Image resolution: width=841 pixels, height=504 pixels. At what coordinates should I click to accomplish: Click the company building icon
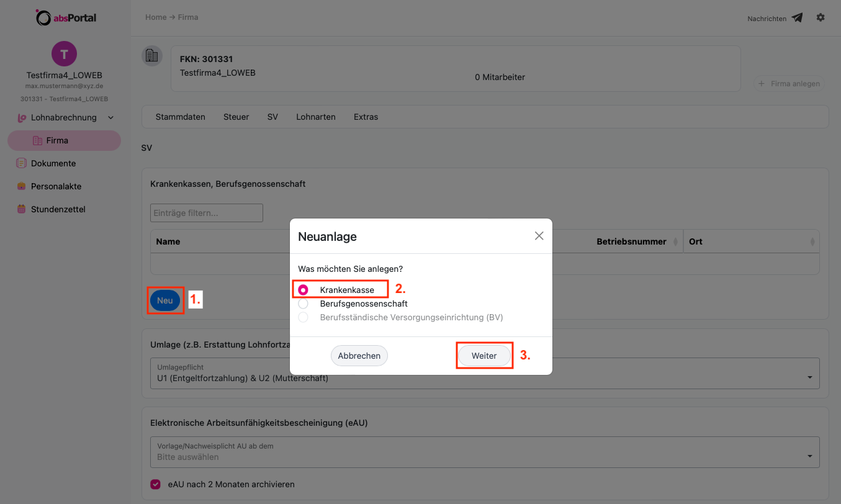click(x=151, y=56)
